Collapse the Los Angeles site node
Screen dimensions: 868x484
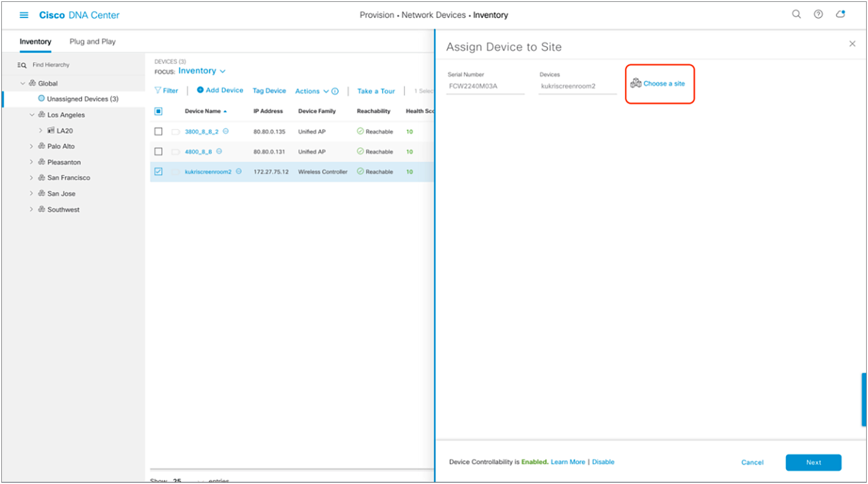32,115
